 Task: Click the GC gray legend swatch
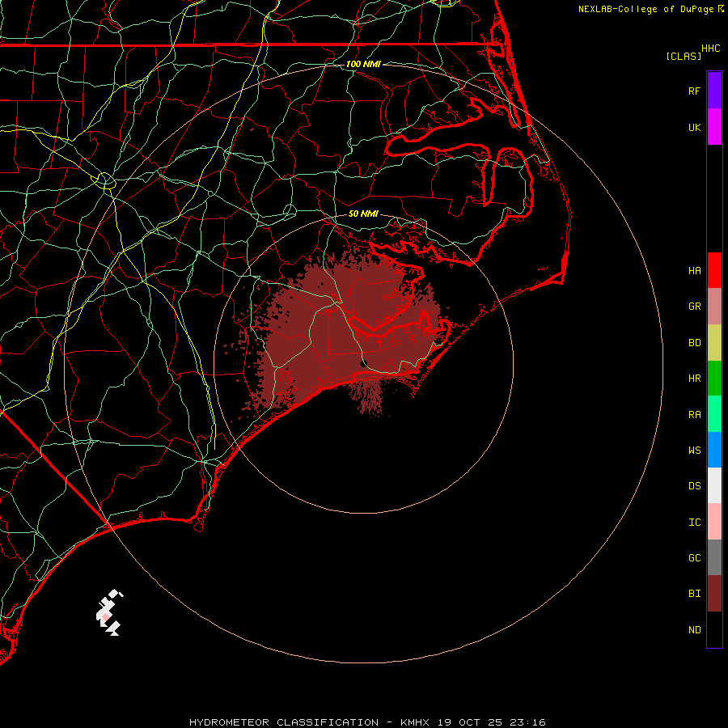tap(714, 557)
